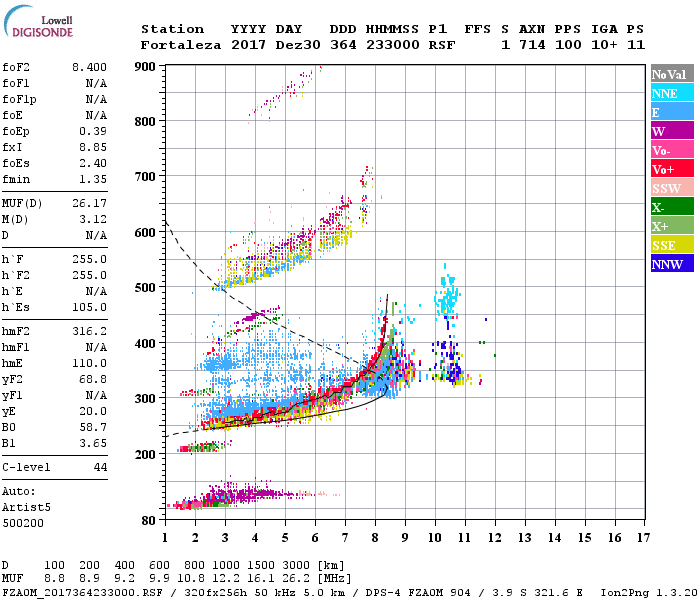The width and height of the screenshot is (700, 600).
Task: Click the FZAOM_2017364233000.RSF filename
Action: coord(83,592)
